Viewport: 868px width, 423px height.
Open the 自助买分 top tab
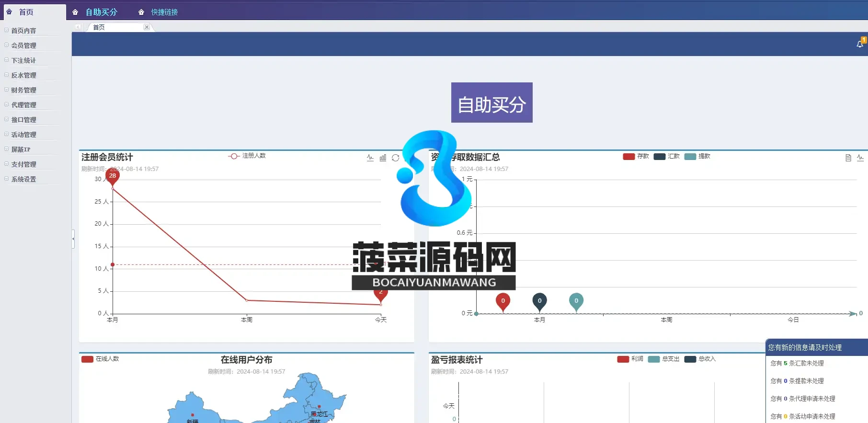102,12
